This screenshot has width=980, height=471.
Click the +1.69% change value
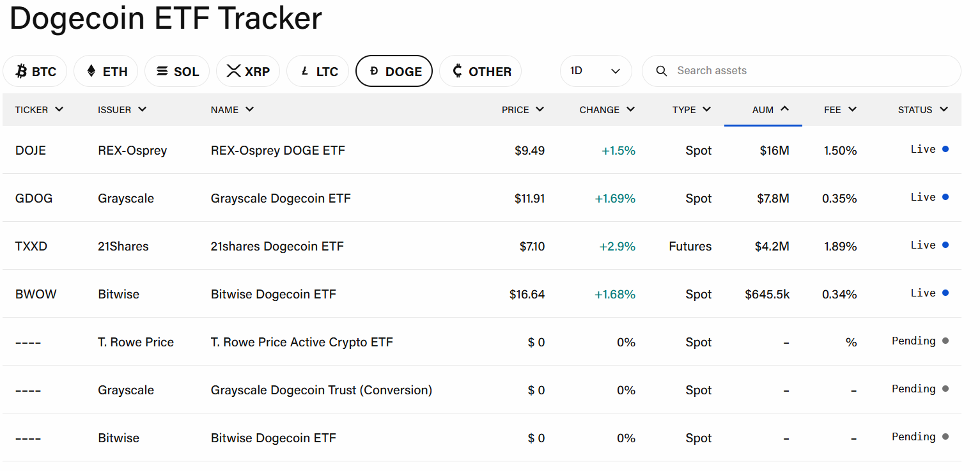point(616,199)
